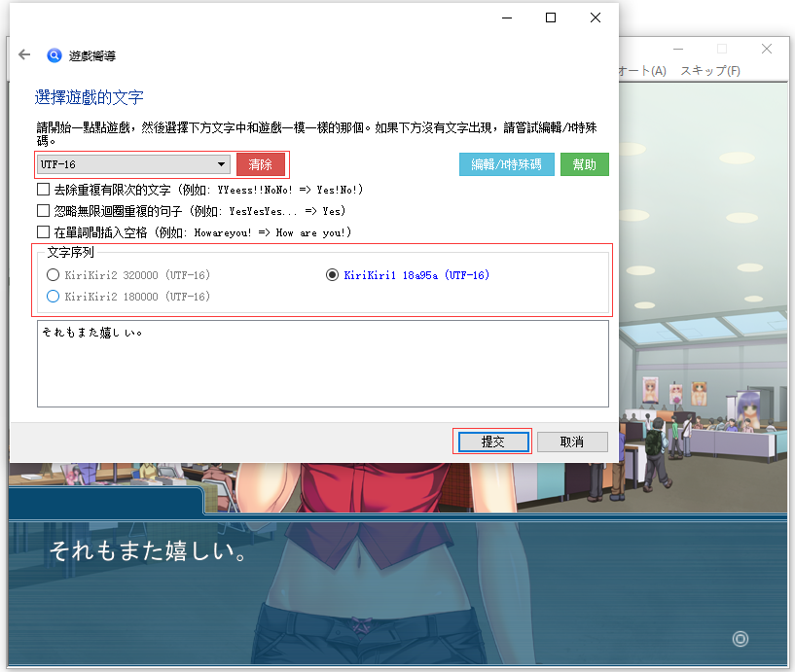795x672 pixels.
Task: Minimize the background game window
Action: [x=678, y=49]
